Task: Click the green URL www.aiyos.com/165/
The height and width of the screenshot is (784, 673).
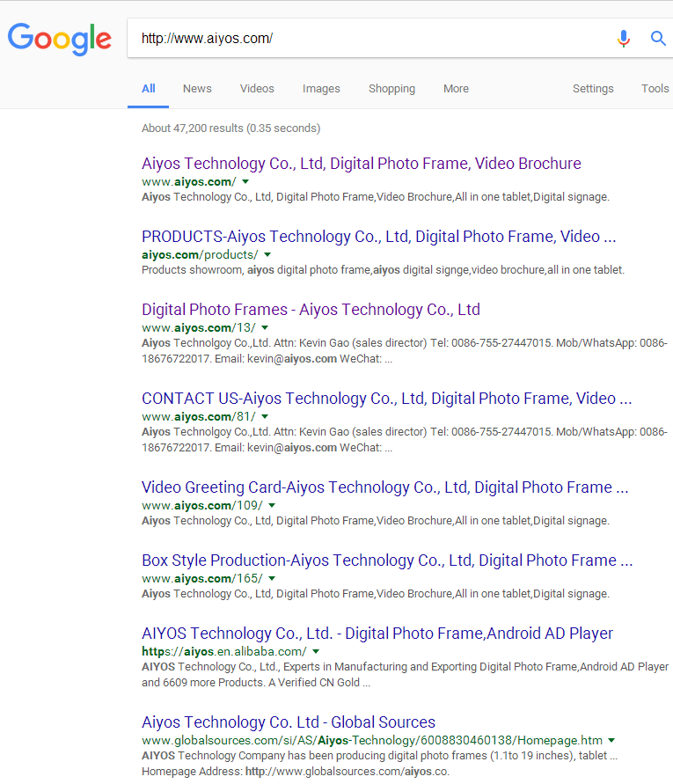Action: pyautogui.click(x=202, y=579)
